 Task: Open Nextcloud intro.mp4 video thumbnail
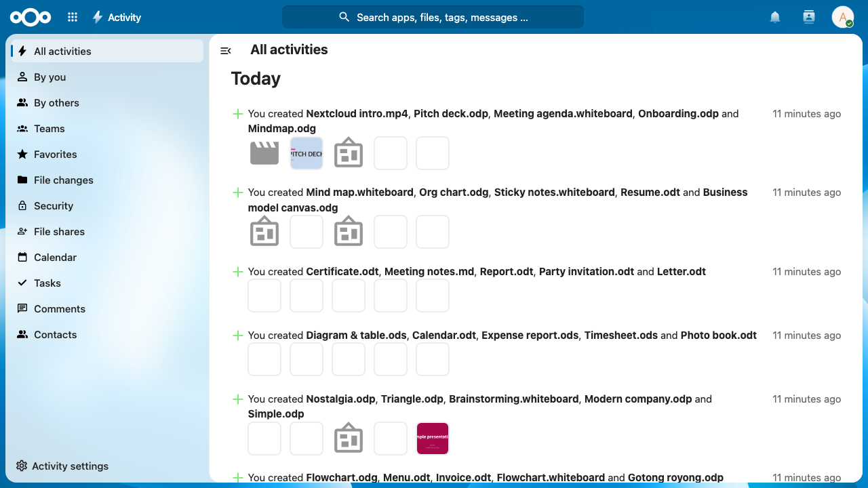click(x=264, y=153)
